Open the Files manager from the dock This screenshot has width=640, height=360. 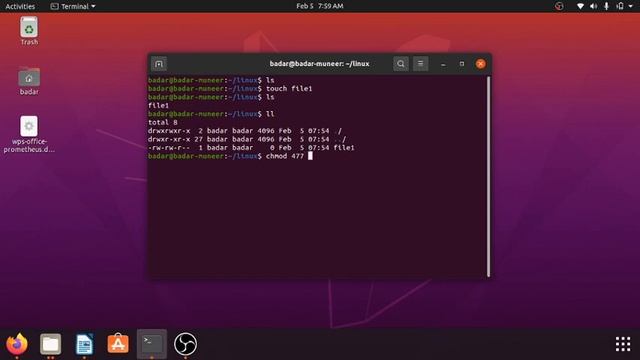click(51, 344)
